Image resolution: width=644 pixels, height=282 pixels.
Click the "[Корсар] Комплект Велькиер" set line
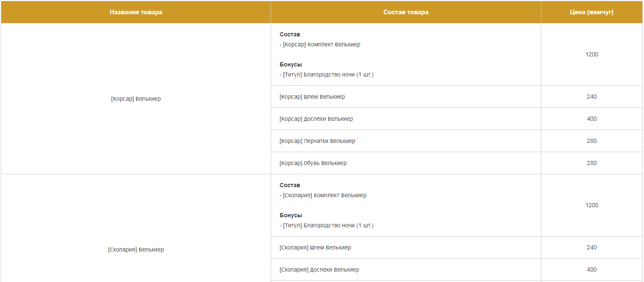pyautogui.click(x=321, y=45)
